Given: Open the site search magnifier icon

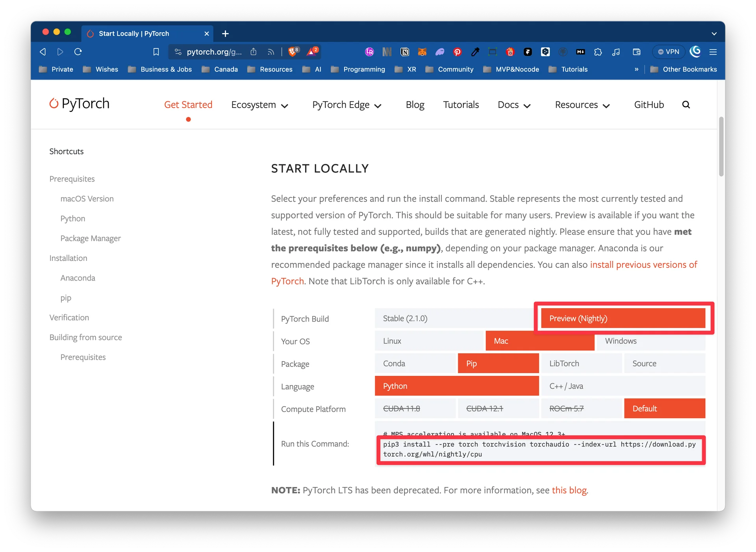Looking at the screenshot, I should tap(686, 104).
